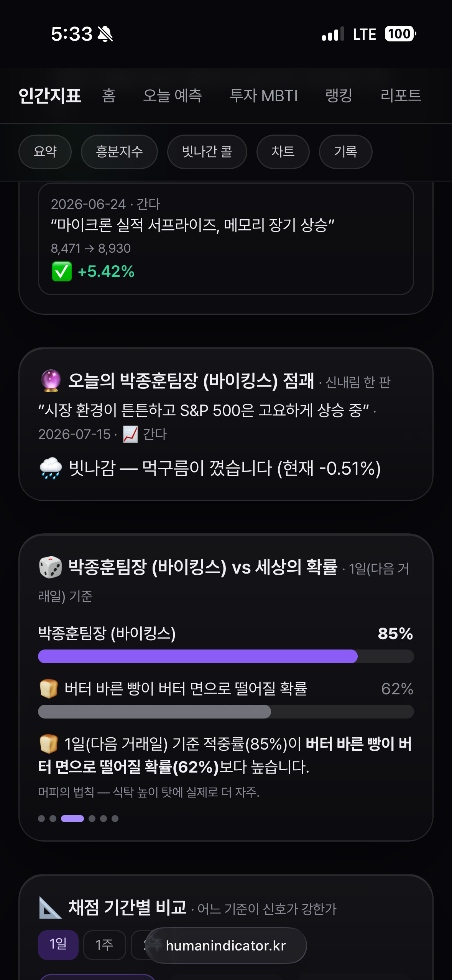The image size is (452, 980).
Task: Jump to the 빗나간 콜 section
Action: (x=207, y=152)
